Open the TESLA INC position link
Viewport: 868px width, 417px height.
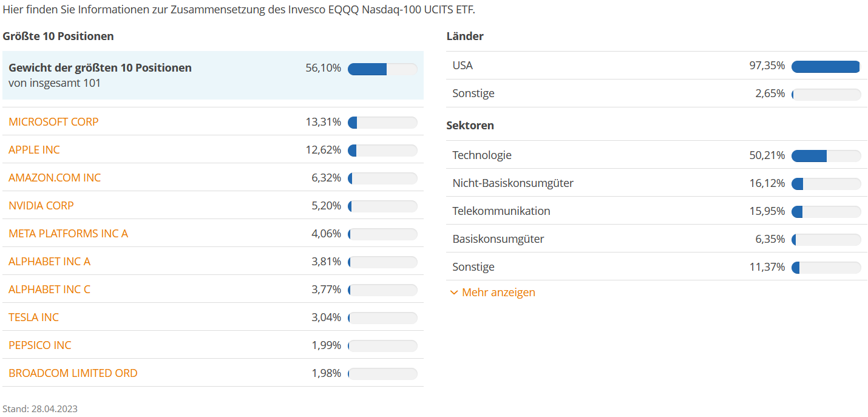[33, 317]
